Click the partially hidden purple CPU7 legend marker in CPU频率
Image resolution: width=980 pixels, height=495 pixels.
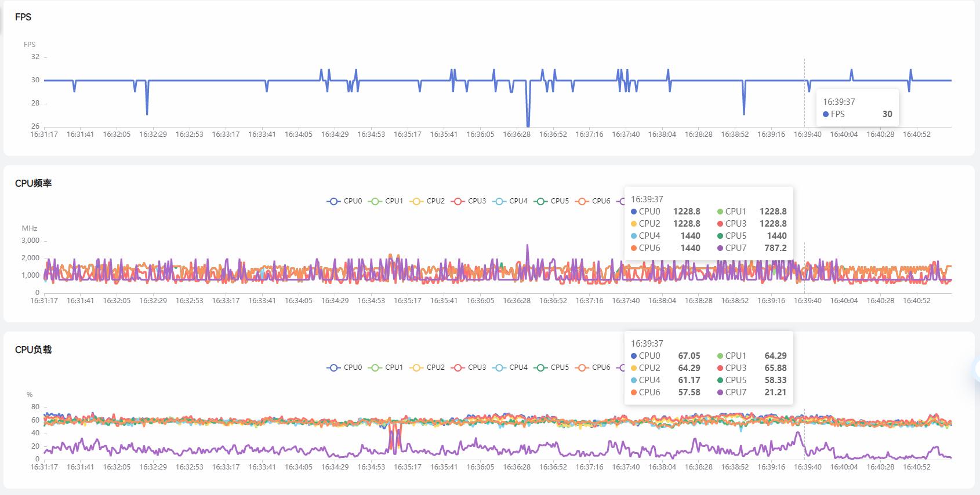pyautogui.click(x=620, y=201)
